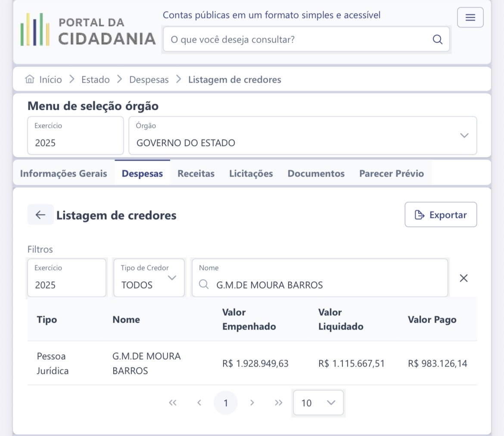This screenshot has height=436, width=504.
Task: Click the Exportar button
Action: point(441,215)
